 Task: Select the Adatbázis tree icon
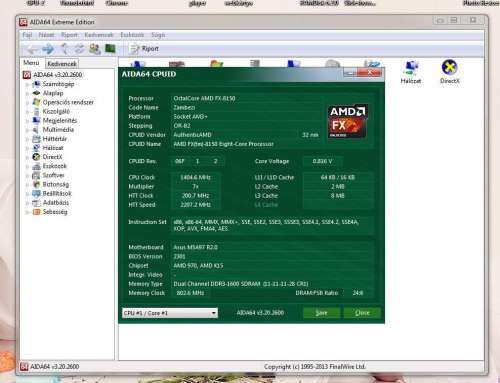pos(36,203)
